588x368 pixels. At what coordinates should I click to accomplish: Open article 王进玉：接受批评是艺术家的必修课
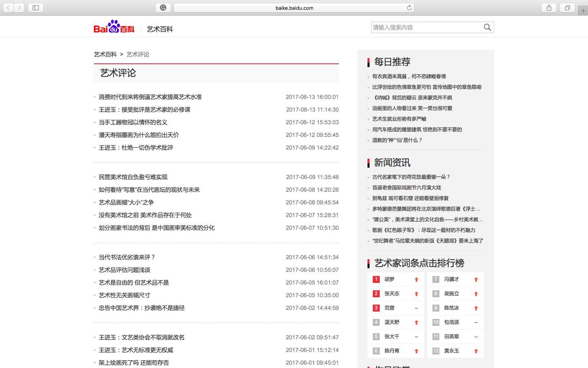pyautogui.click(x=145, y=110)
